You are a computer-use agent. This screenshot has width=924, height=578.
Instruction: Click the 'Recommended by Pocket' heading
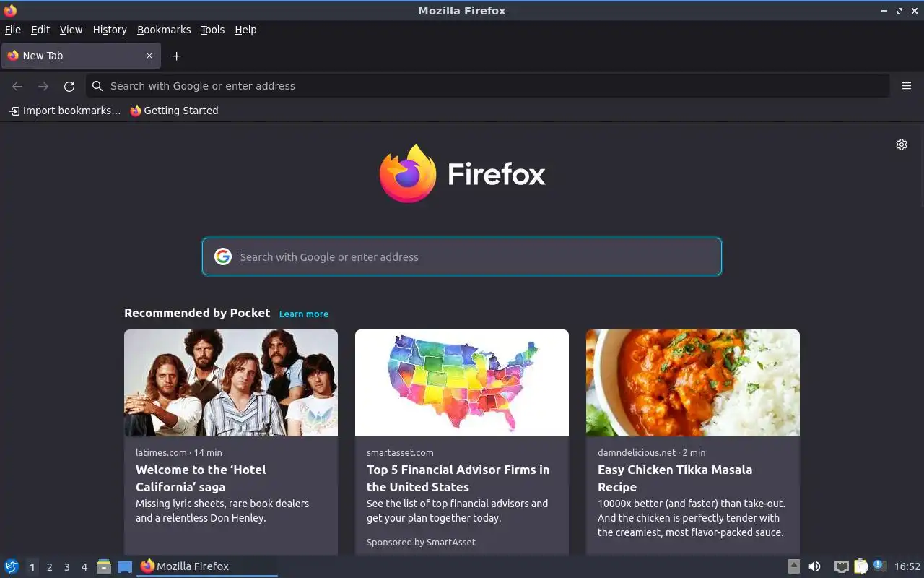pyautogui.click(x=197, y=313)
